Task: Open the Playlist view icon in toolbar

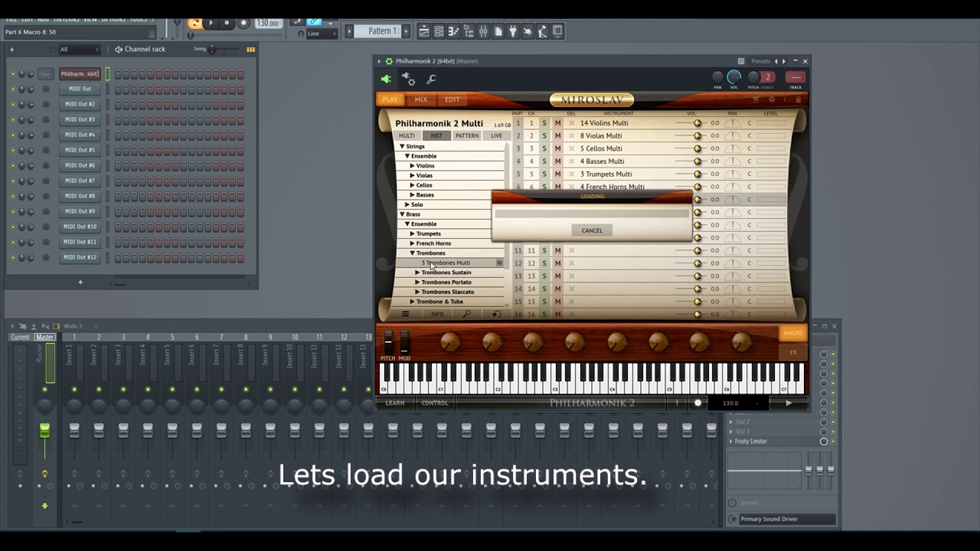Action: pos(423,31)
